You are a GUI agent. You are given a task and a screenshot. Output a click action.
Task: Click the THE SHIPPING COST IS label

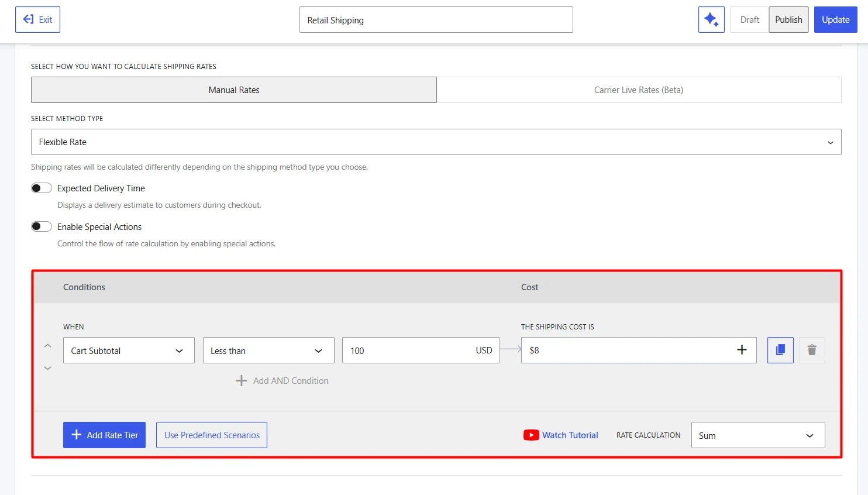[557, 326]
